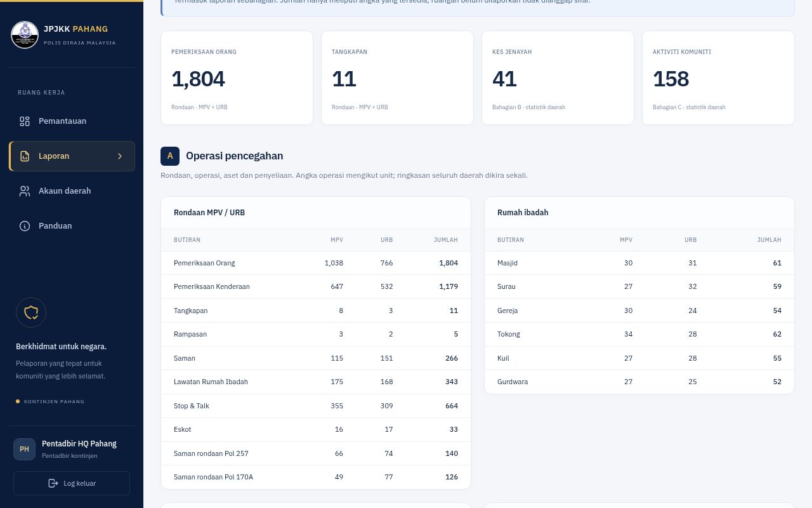Select the Tokong total 62
Image resolution: width=812 pixels, height=508 pixels.
(777, 334)
